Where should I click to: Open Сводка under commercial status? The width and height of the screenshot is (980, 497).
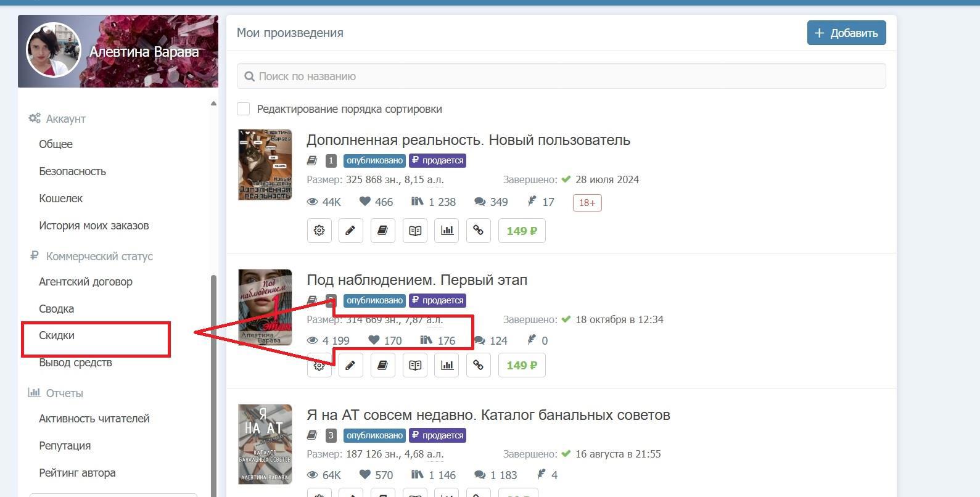coord(56,309)
